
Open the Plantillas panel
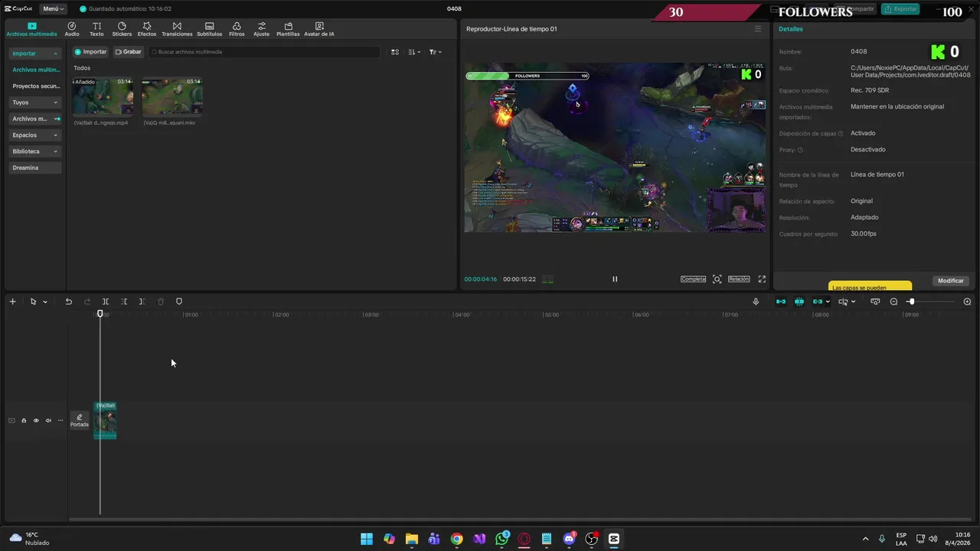click(288, 29)
